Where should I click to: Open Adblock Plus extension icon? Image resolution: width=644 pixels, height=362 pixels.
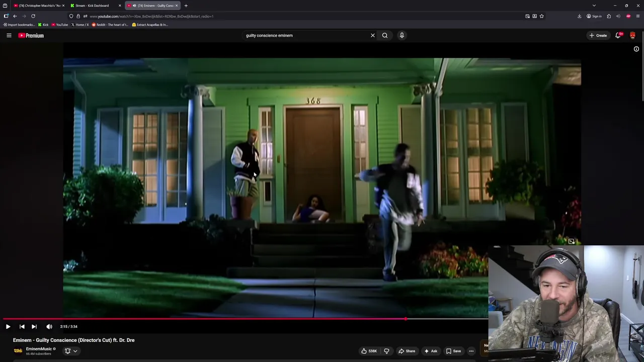628,16
